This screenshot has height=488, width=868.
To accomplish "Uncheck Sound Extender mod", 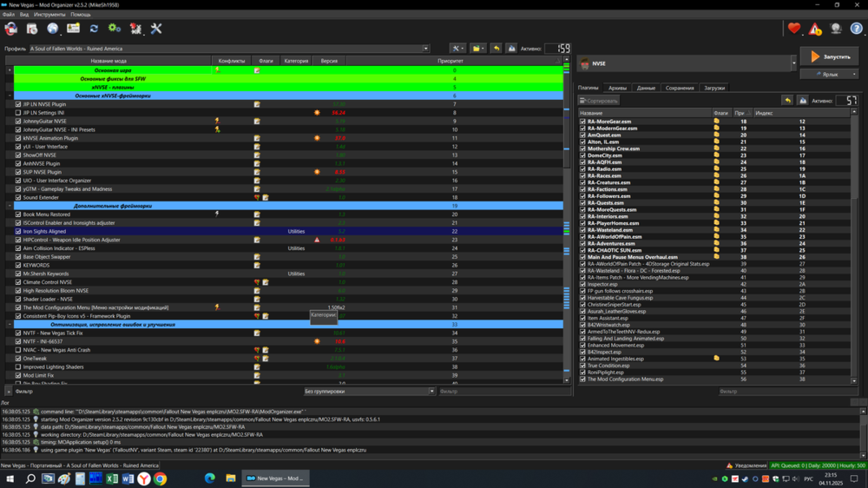I will point(18,197).
